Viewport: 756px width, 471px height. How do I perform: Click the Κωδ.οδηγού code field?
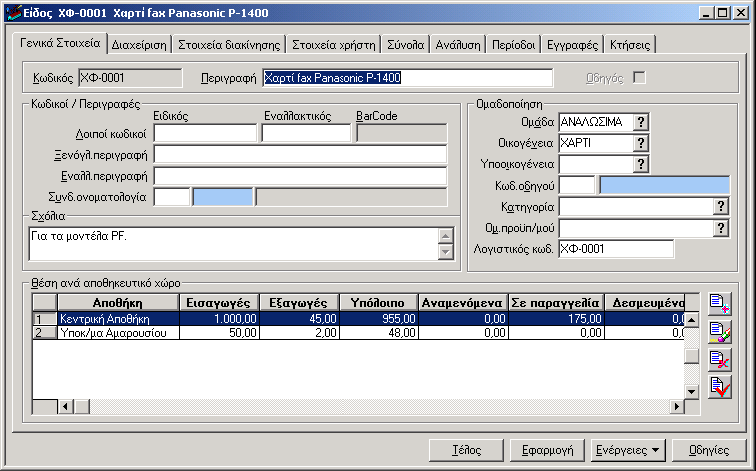tap(577, 186)
